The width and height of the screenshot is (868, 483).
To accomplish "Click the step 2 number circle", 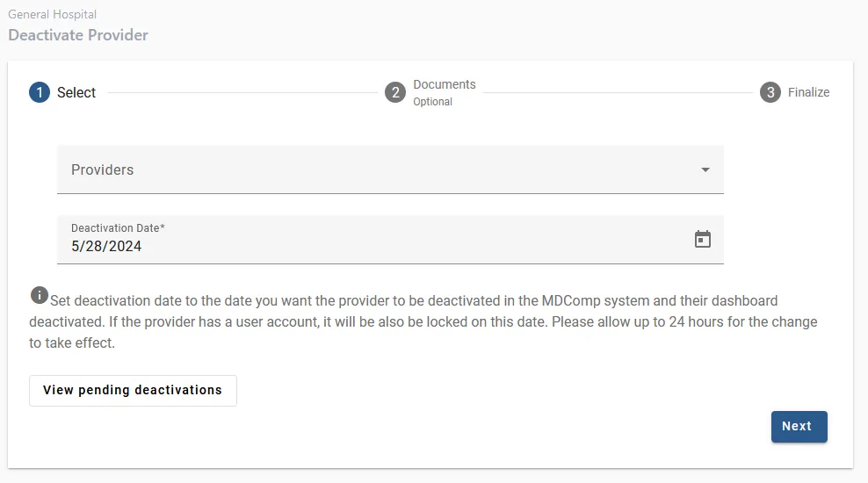I will [x=395, y=92].
